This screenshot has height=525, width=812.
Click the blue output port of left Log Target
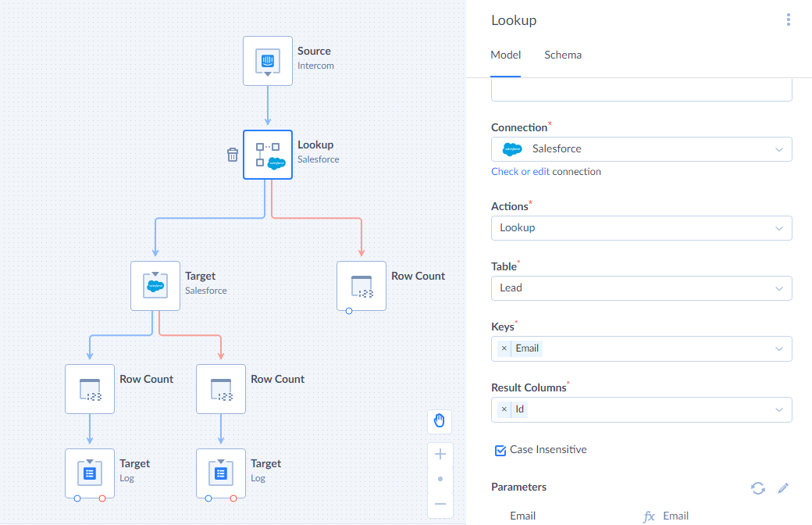(77, 498)
